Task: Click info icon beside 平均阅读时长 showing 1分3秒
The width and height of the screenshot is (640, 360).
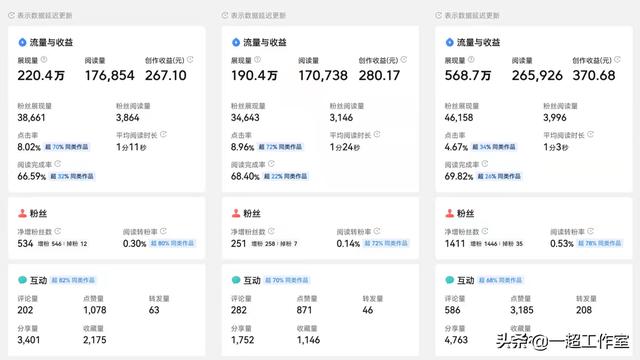Action: pyautogui.click(x=591, y=134)
